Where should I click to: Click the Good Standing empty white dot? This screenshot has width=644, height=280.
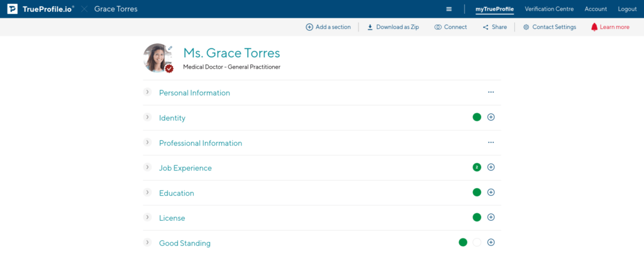pyautogui.click(x=477, y=243)
